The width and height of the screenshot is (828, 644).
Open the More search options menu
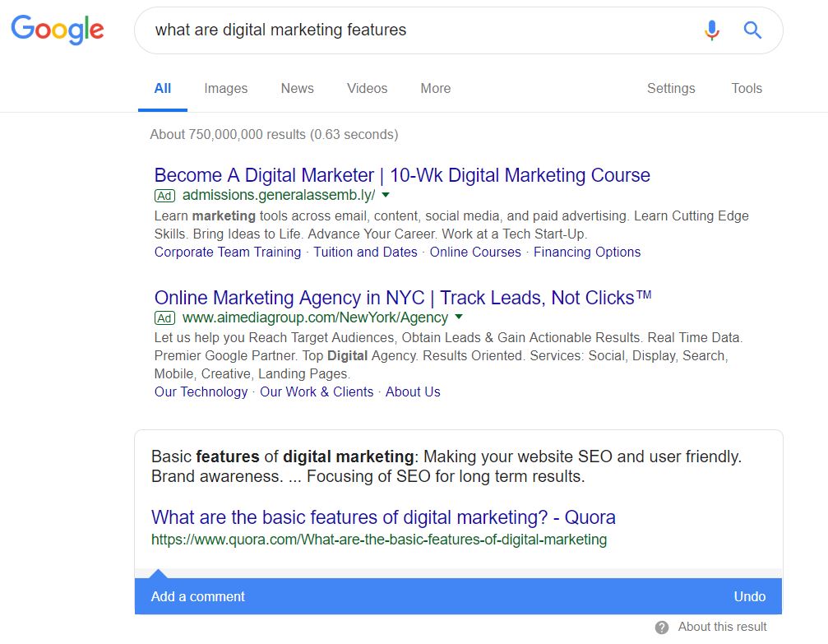pos(435,89)
